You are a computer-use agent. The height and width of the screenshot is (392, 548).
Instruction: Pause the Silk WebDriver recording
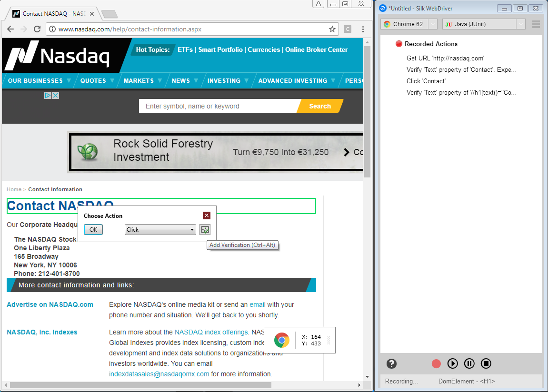point(469,364)
